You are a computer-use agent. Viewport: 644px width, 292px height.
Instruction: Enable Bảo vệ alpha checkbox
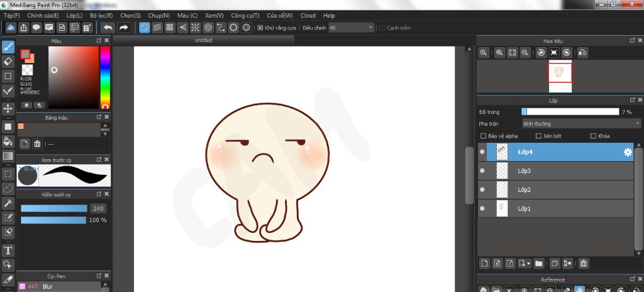tap(483, 136)
